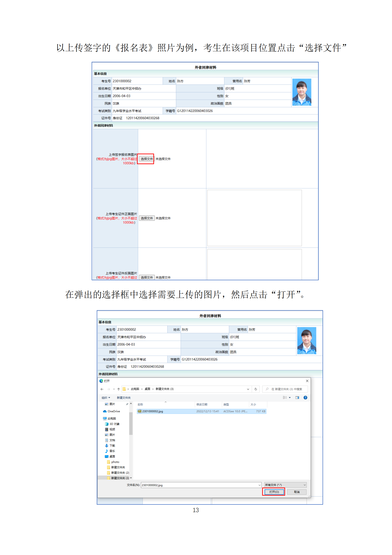Screen dimensions: 392x555
Task: Click 选择文件 for 上传考生证件正面图片
Action: (x=147, y=218)
